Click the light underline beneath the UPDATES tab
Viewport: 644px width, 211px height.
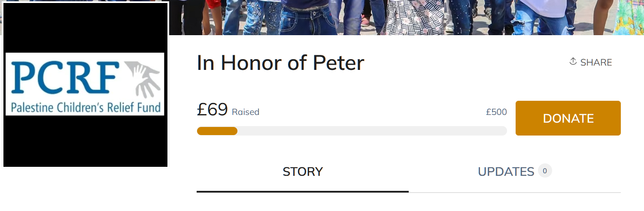point(514,193)
